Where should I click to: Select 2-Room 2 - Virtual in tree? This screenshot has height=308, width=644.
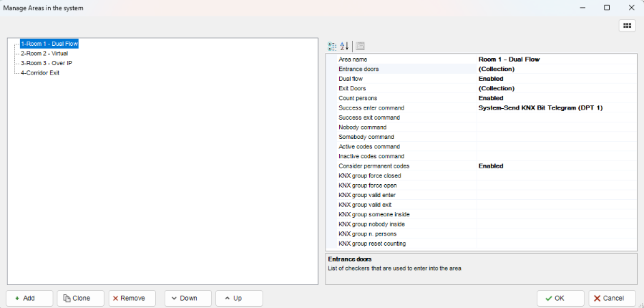tap(44, 53)
